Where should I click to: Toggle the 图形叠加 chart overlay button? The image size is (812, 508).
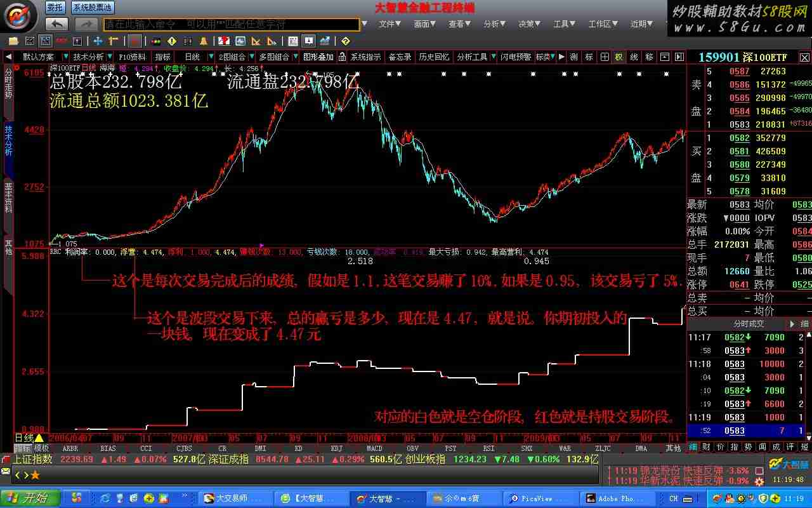[x=318, y=57]
